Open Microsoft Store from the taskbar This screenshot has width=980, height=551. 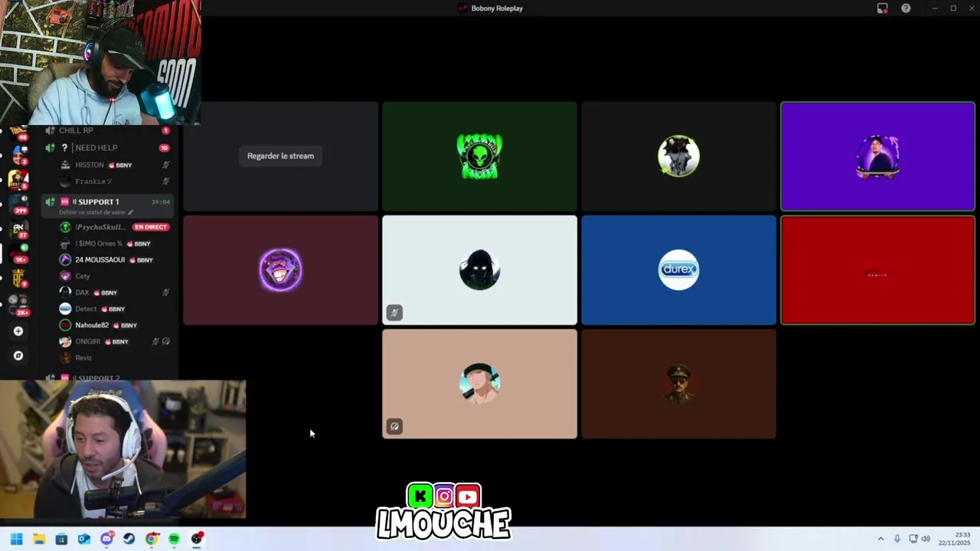click(61, 539)
